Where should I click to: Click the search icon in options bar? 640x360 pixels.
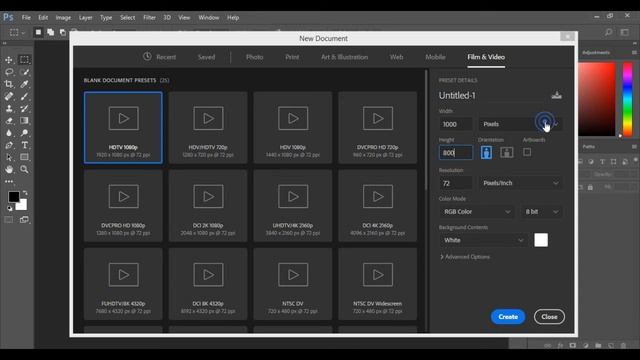pos(608,32)
